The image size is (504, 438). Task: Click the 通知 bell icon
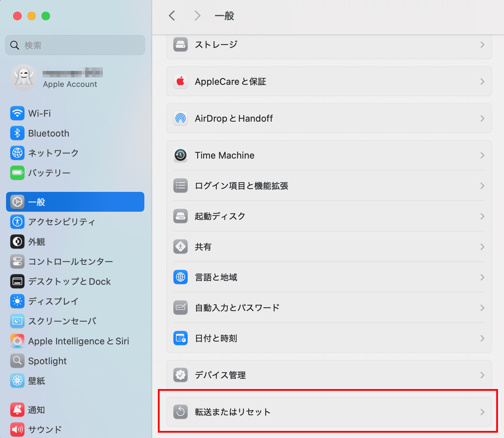17,410
